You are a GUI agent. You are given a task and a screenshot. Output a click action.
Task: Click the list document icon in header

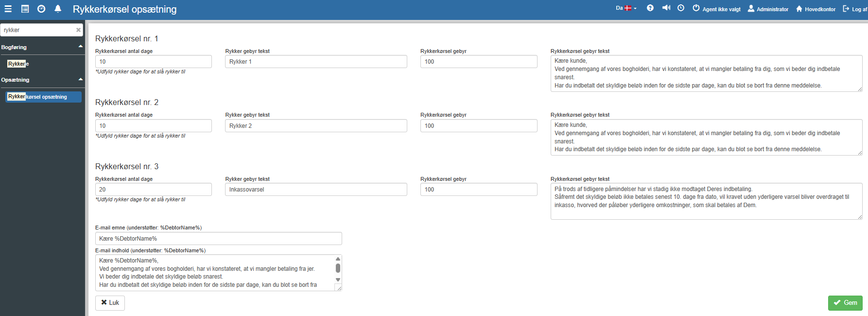25,9
